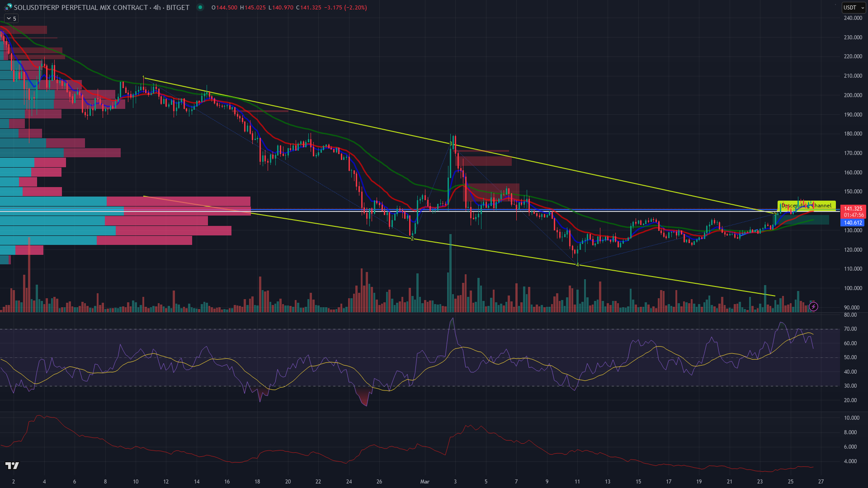Screen dimensions: 868x488
Task: Click the green market status dot
Action: click(x=200, y=7)
